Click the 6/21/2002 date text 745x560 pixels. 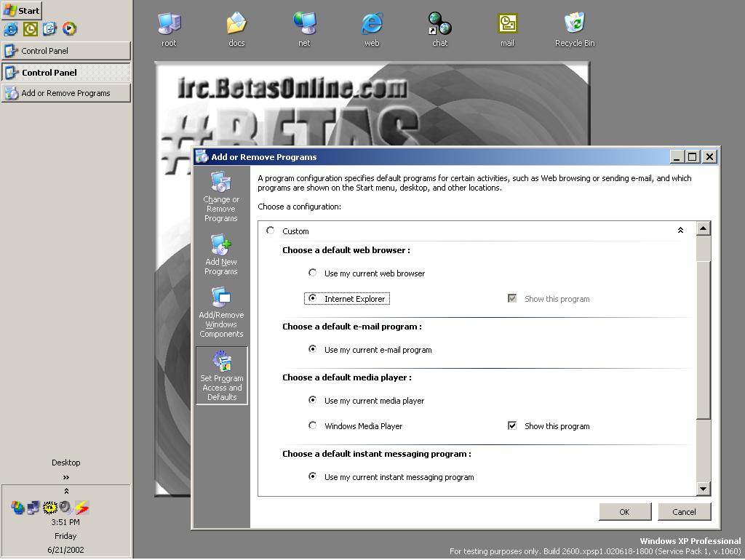click(x=65, y=550)
